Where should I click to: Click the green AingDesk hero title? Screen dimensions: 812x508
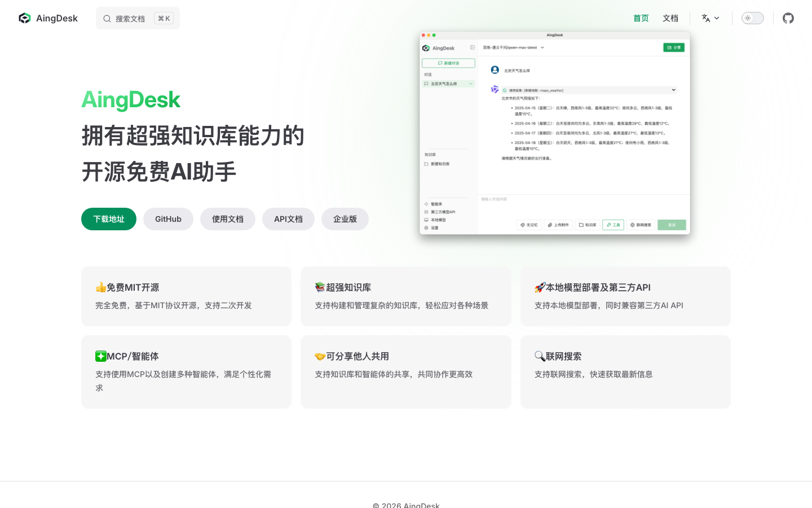coord(131,100)
